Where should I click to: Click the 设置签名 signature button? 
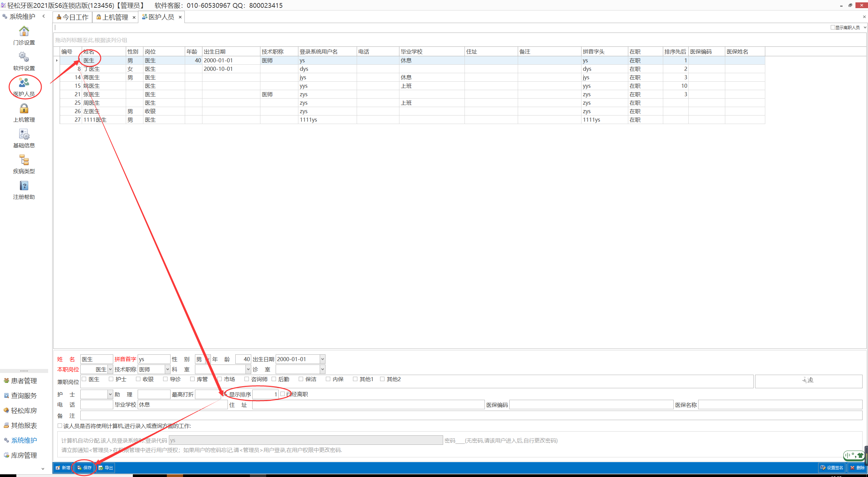point(831,468)
